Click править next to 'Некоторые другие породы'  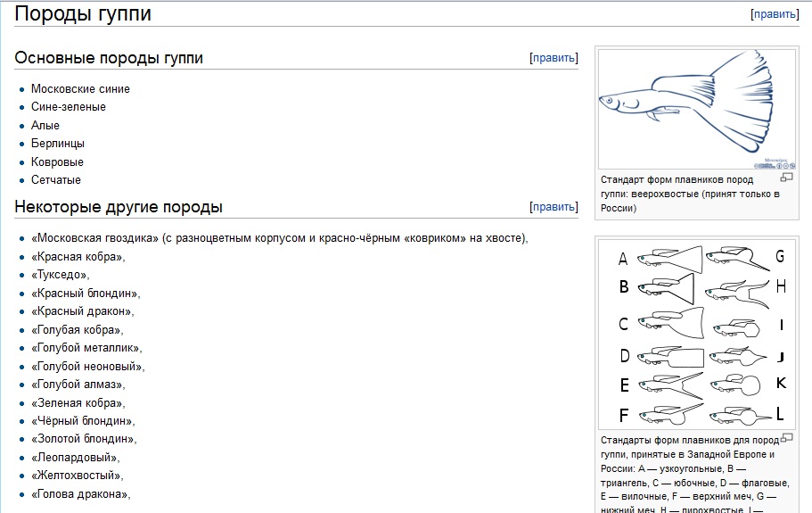pos(554,207)
